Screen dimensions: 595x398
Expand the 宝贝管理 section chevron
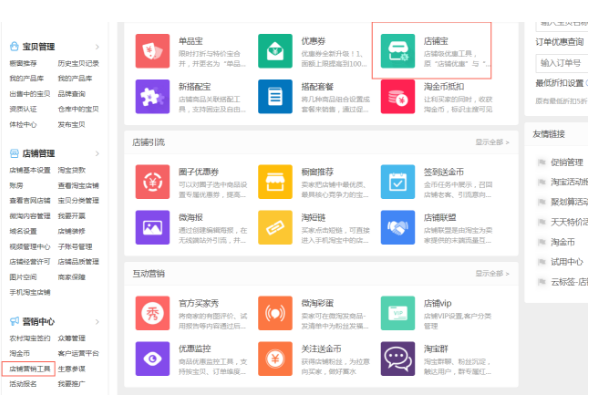click(x=97, y=47)
